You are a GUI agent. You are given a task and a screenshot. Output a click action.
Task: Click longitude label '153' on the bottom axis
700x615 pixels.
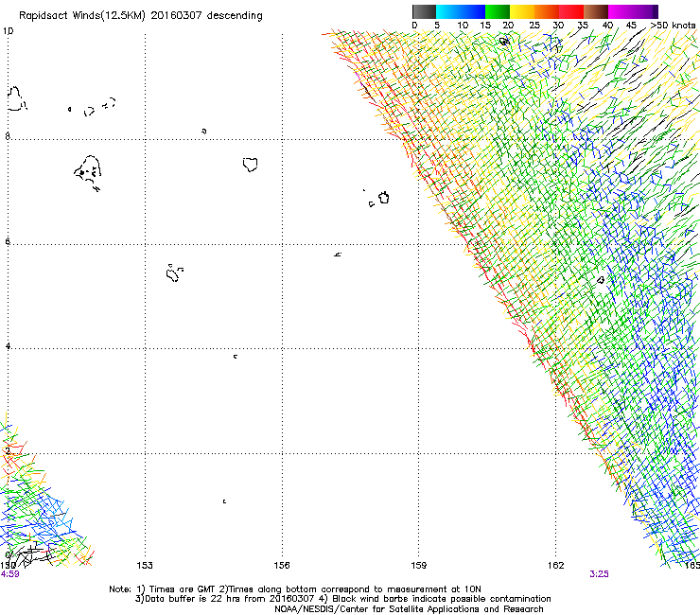click(145, 566)
